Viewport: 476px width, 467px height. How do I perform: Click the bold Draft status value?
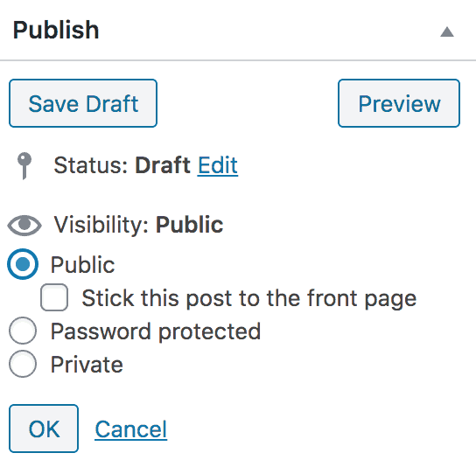pos(163,165)
